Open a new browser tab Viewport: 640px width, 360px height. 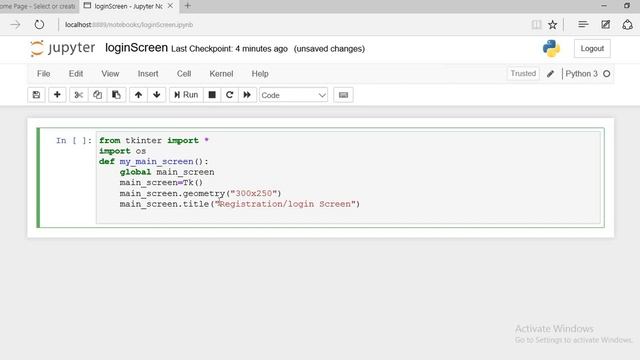pos(187,6)
